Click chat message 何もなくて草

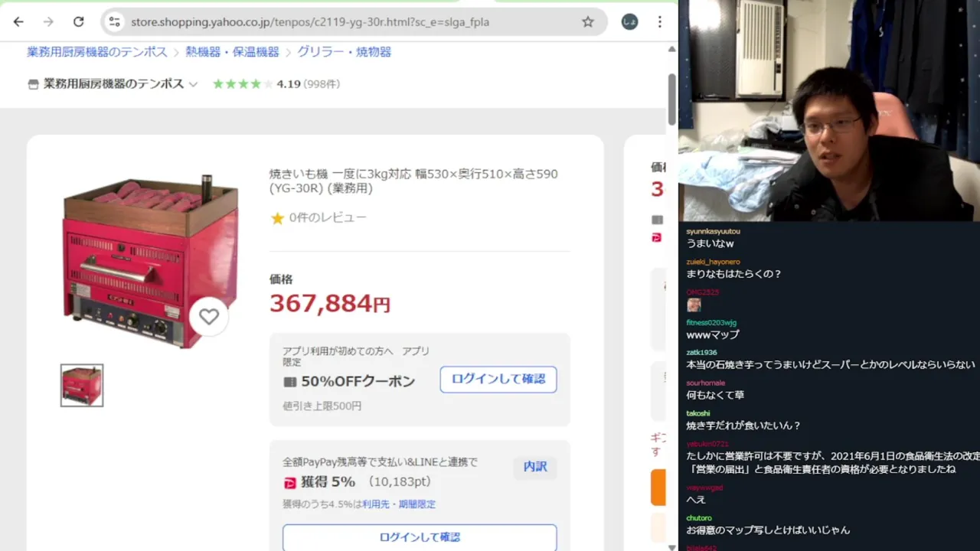click(x=715, y=395)
